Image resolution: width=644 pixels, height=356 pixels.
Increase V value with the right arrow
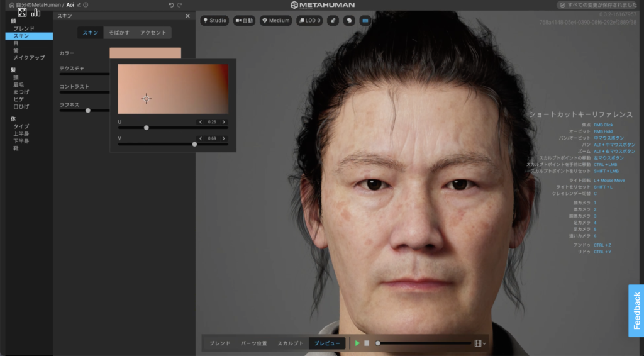pos(223,138)
